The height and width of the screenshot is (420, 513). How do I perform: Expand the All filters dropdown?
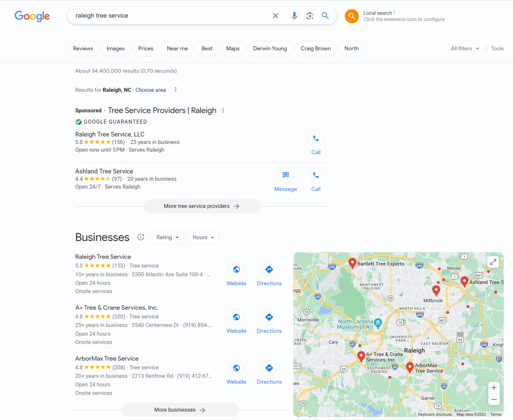point(464,48)
